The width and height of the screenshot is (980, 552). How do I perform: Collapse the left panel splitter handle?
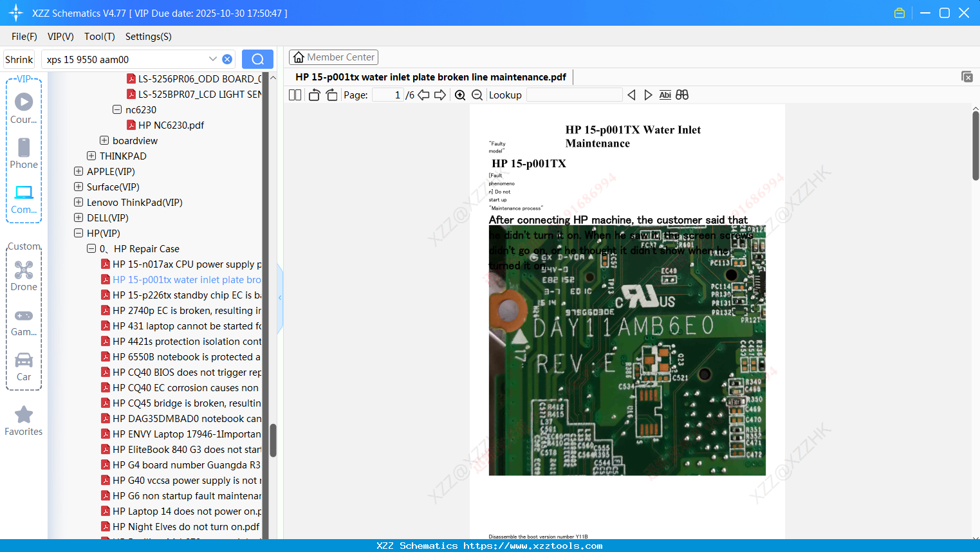pyautogui.click(x=280, y=298)
